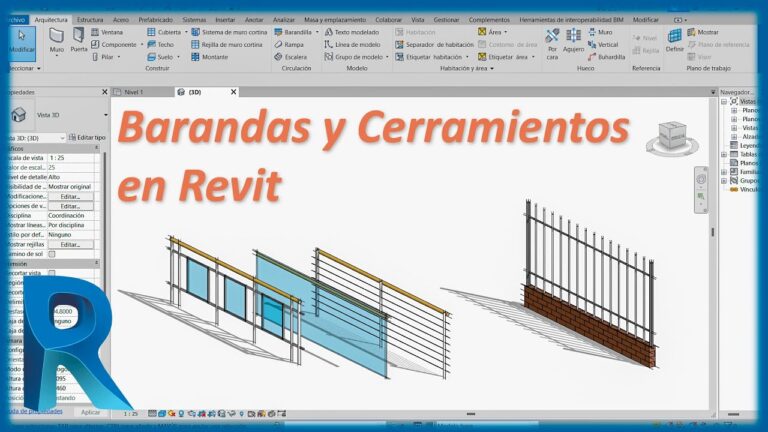The height and width of the screenshot is (432, 768).
Task: Choose the Cubierta tool
Action: point(165,32)
